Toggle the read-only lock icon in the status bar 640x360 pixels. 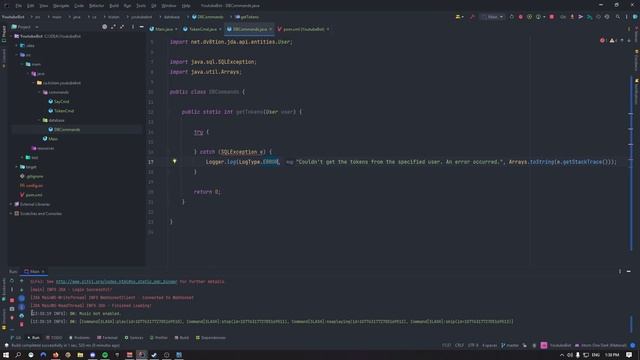(524, 345)
